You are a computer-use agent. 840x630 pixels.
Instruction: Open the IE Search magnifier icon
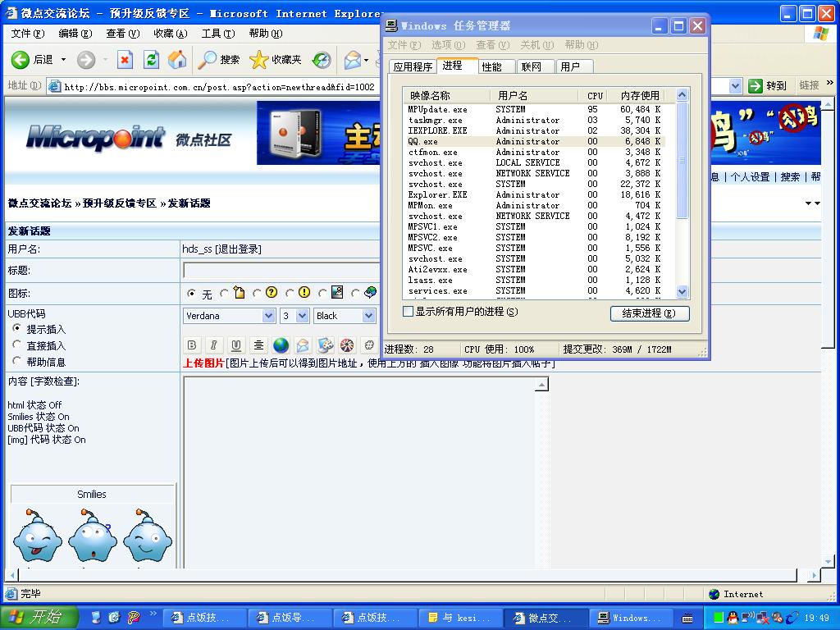pos(207,59)
